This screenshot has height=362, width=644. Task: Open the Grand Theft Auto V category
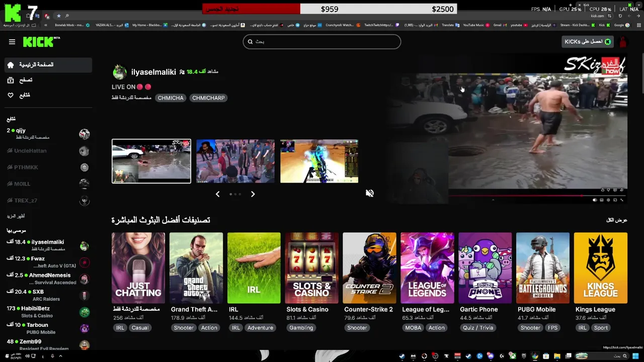click(196, 268)
